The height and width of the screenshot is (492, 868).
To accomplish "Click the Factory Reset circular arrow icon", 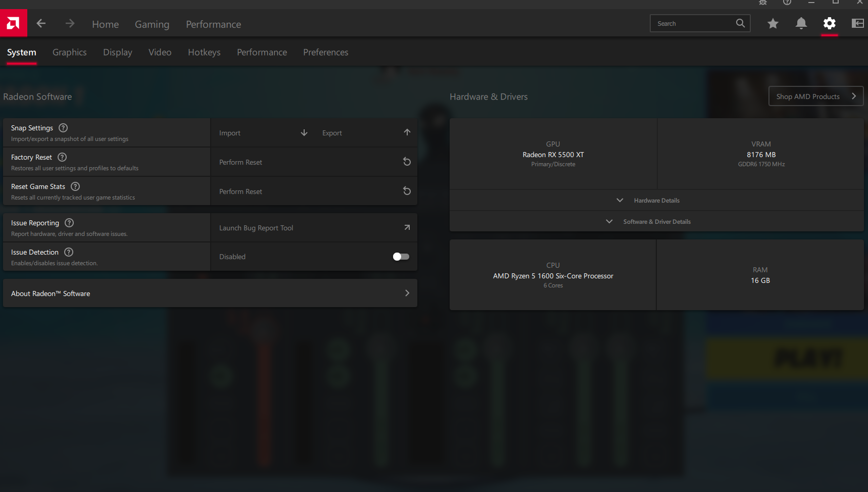I will tap(407, 162).
